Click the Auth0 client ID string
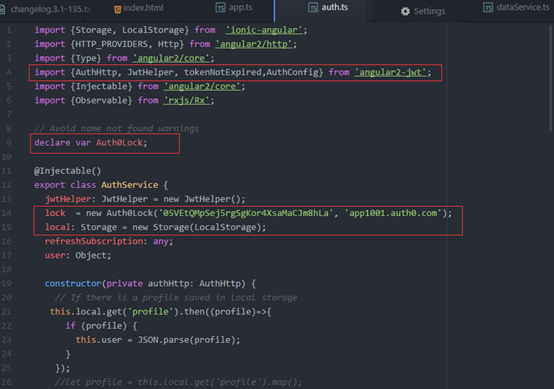554x389 pixels. tap(246, 213)
